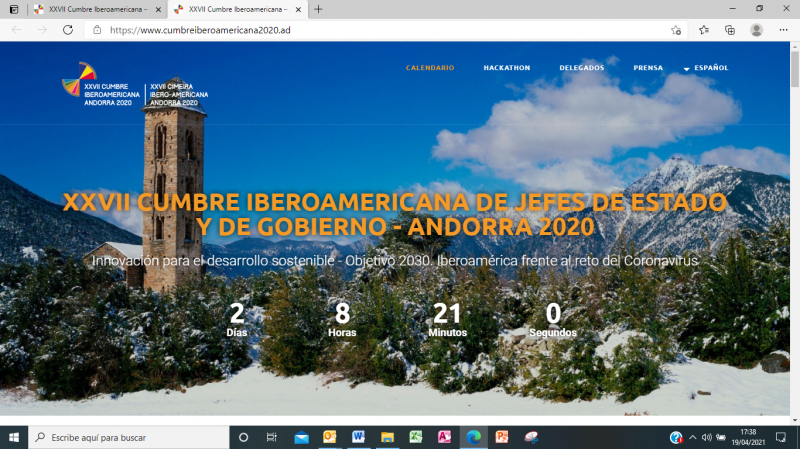The width and height of the screenshot is (800, 449).
Task: Click the user profile avatar icon
Action: [756, 30]
